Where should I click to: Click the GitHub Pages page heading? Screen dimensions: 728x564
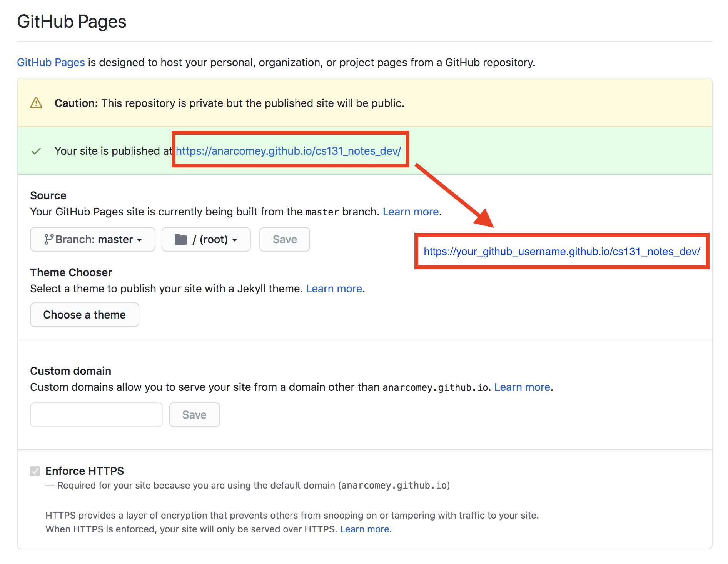pyautogui.click(x=72, y=22)
